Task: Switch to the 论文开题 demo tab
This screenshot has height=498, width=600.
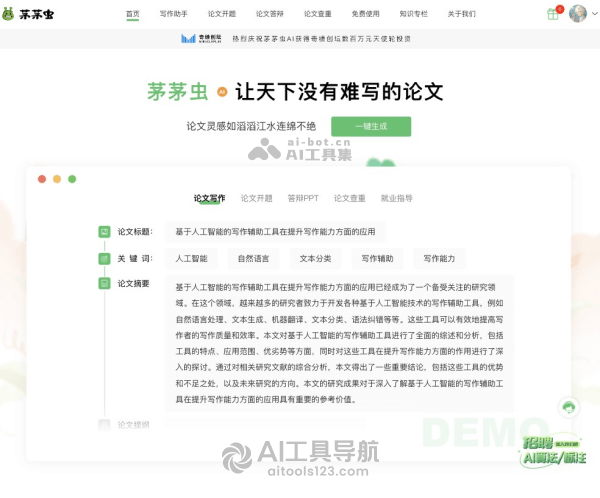Action: [x=256, y=198]
